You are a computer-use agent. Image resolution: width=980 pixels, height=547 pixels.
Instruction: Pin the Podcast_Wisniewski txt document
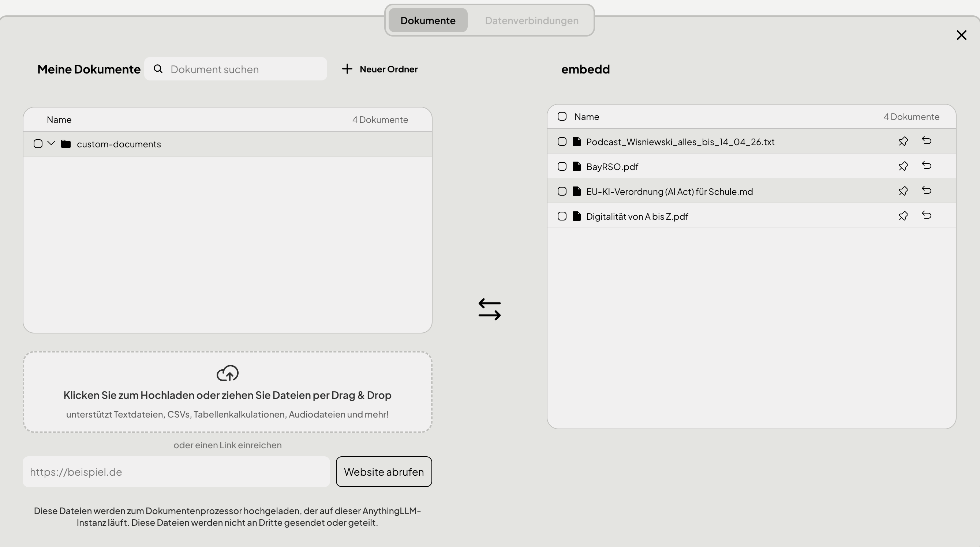(903, 142)
